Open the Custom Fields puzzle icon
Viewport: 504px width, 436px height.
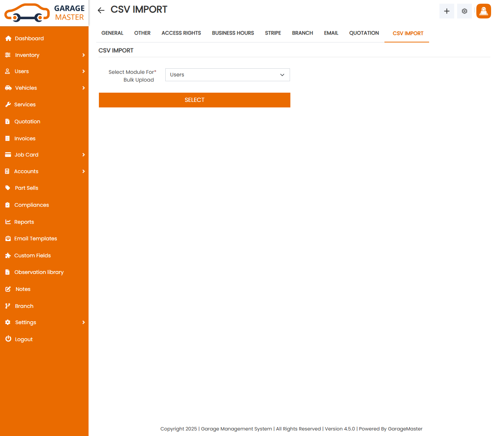tap(8, 255)
